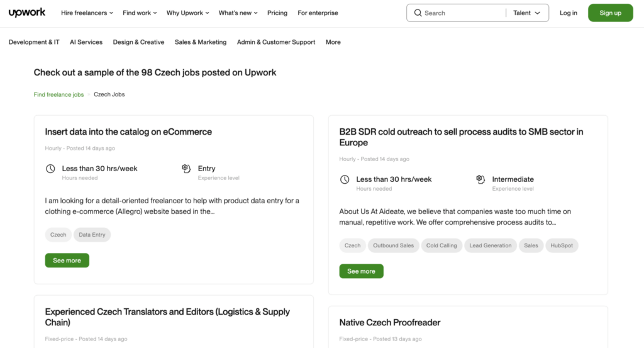The image size is (644, 348).
Task: Click the Upwork logo
Action: click(x=27, y=13)
